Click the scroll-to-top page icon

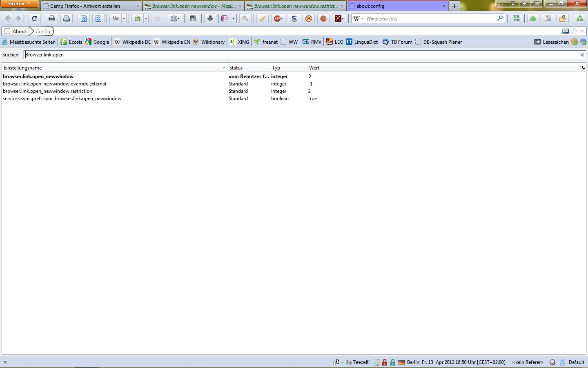(x=83, y=18)
